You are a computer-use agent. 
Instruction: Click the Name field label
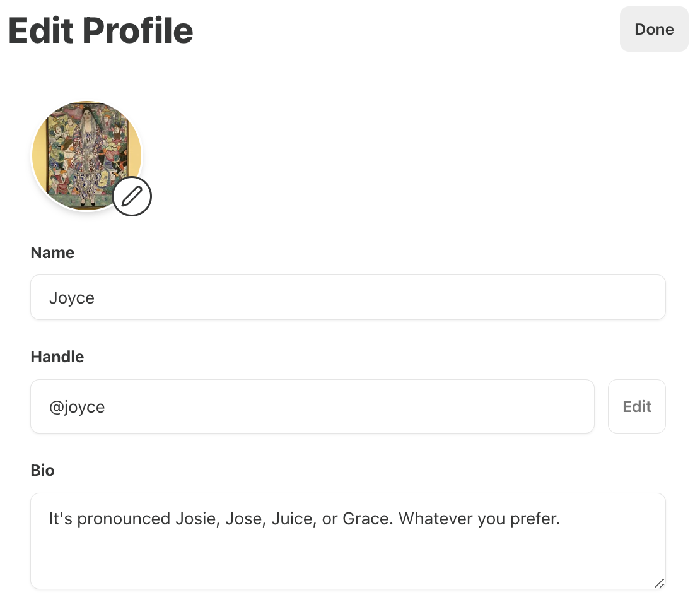coord(52,252)
